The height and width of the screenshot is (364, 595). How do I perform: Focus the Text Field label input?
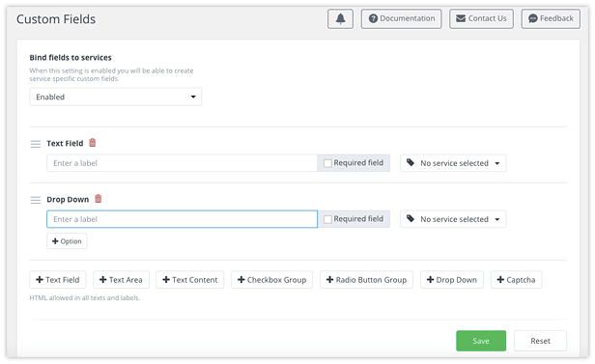tap(182, 163)
